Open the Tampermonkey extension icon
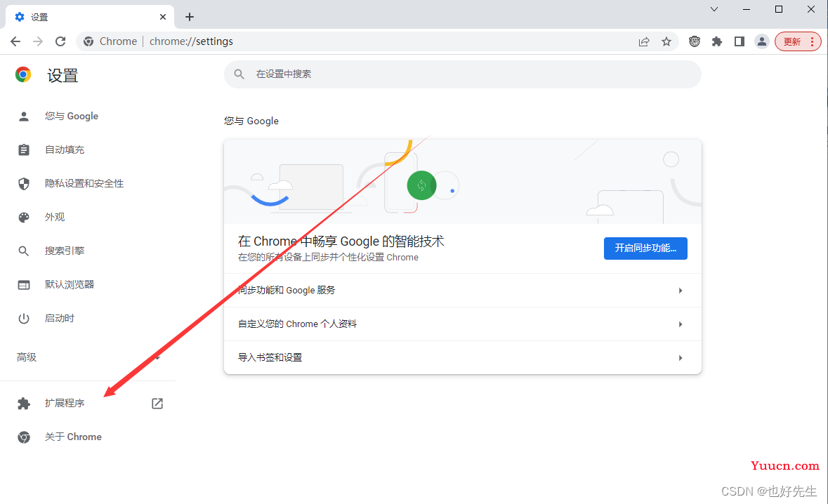The width and height of the screenshot is (828, 504). pos(695,41)
